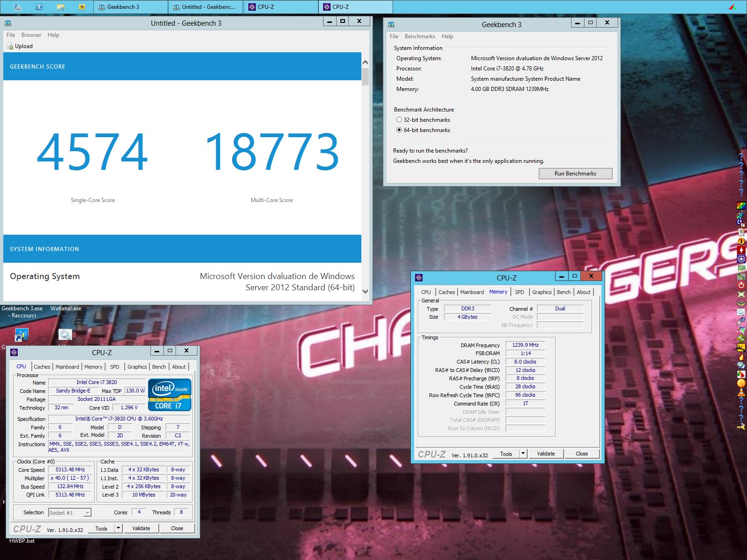Open SPD tab in CPU-Z Memory window
747x560 pixels.
520,292
